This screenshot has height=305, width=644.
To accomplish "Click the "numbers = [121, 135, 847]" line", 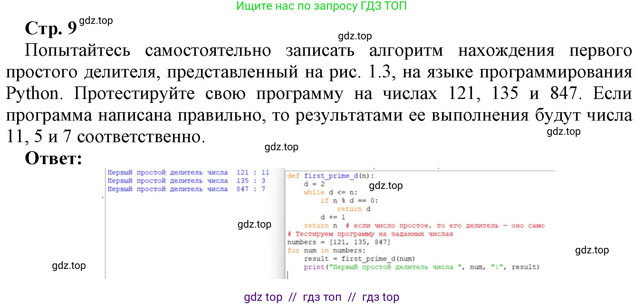I will pos(338,242).
